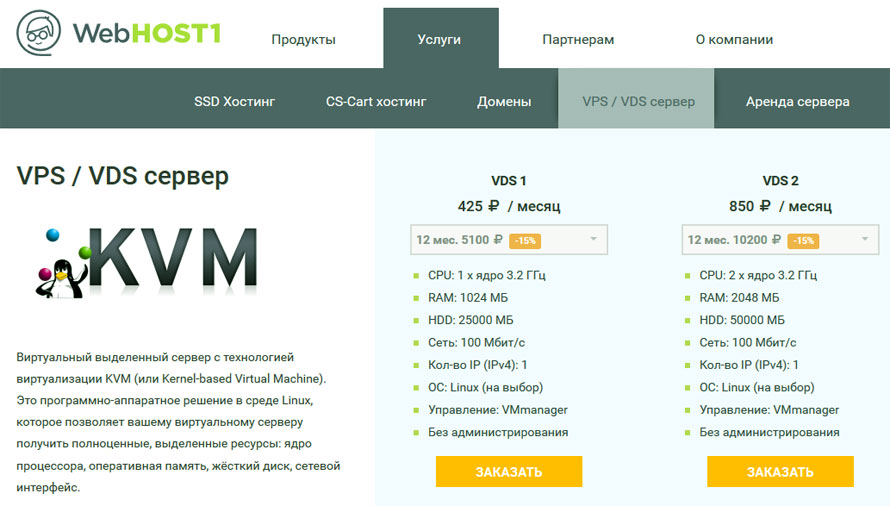Open the VDS 1 billing period dropdown
The height and width of the screenshot is (506, 890).
[x=508, y=240]
